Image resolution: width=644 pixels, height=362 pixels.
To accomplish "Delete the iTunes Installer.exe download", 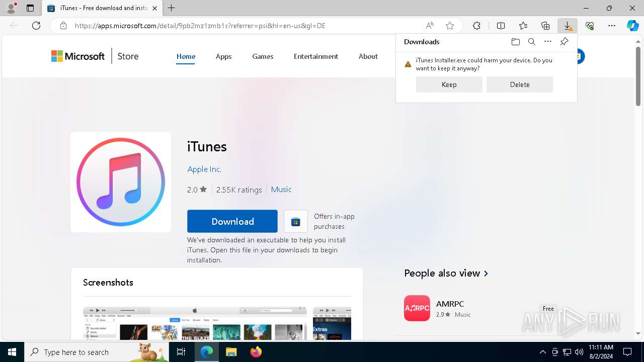I will (x=520, y=84).
